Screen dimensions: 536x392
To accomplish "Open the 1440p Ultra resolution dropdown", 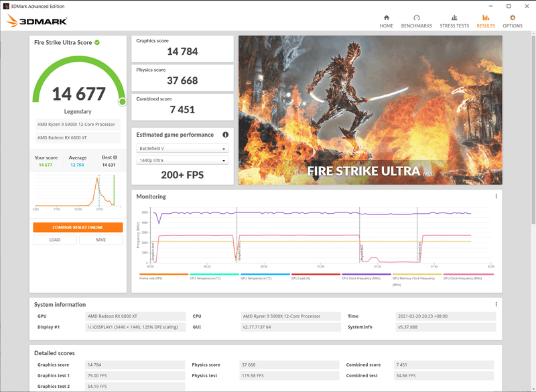I will click(182, 160).
